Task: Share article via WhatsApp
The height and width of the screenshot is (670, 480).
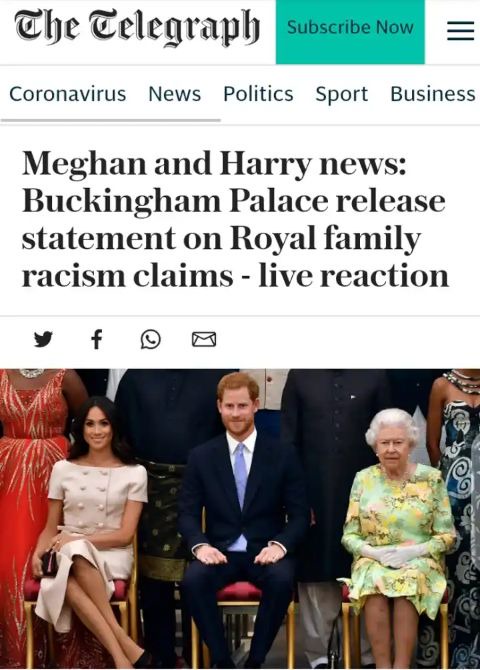Action: pos(150,339)
